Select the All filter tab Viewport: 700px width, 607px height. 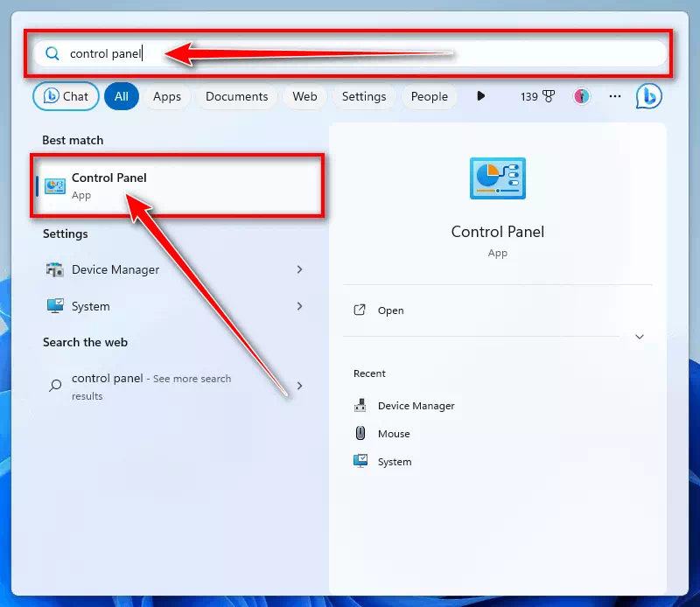pos(122,96)
